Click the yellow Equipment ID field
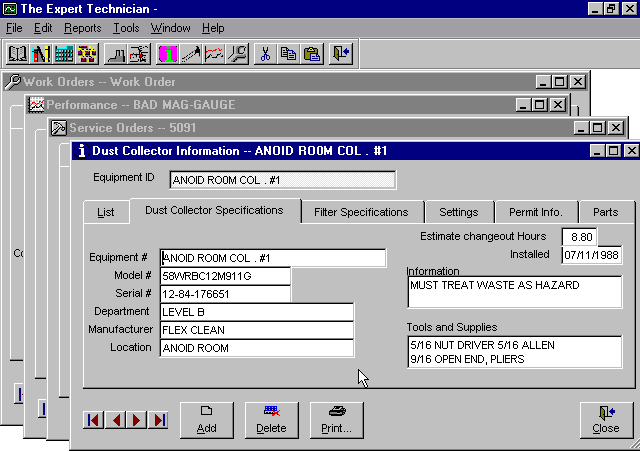This screenshot has height=451, width=640. 282,180
